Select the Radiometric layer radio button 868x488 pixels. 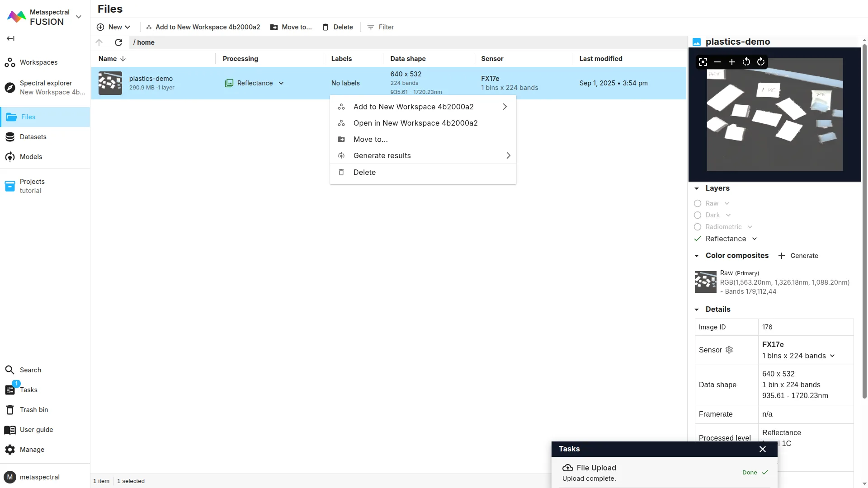pos(698,227)
